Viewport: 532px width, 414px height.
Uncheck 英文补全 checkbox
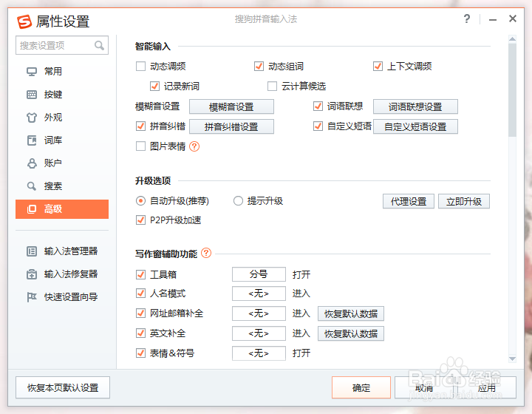click(140, 333)
